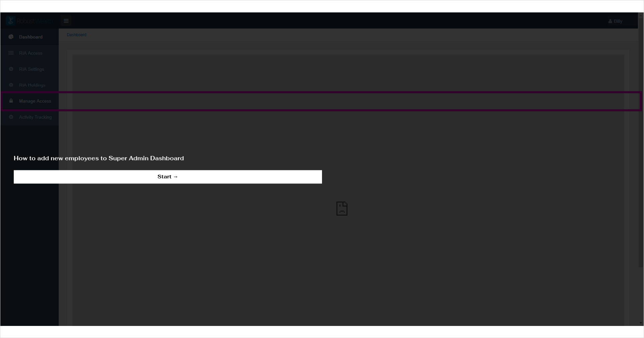This screenshot has width=644, height=338.
Task: Click the Start button
Action: [x=168, y=177]
